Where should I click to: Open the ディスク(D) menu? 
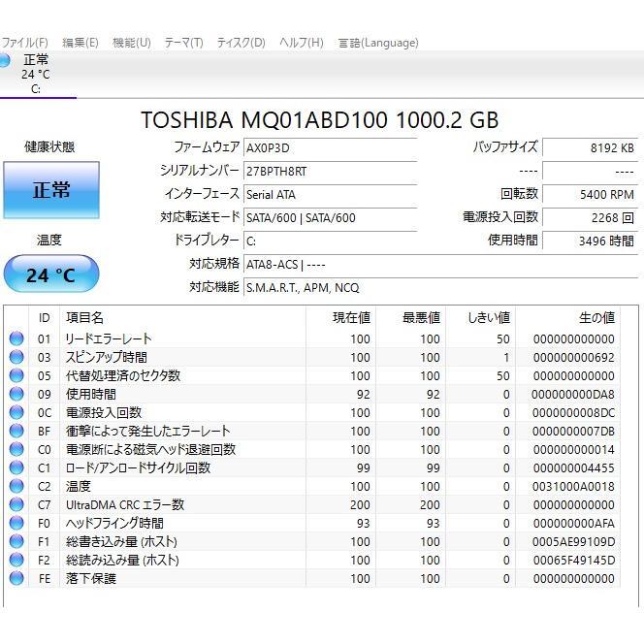(241, 43)
